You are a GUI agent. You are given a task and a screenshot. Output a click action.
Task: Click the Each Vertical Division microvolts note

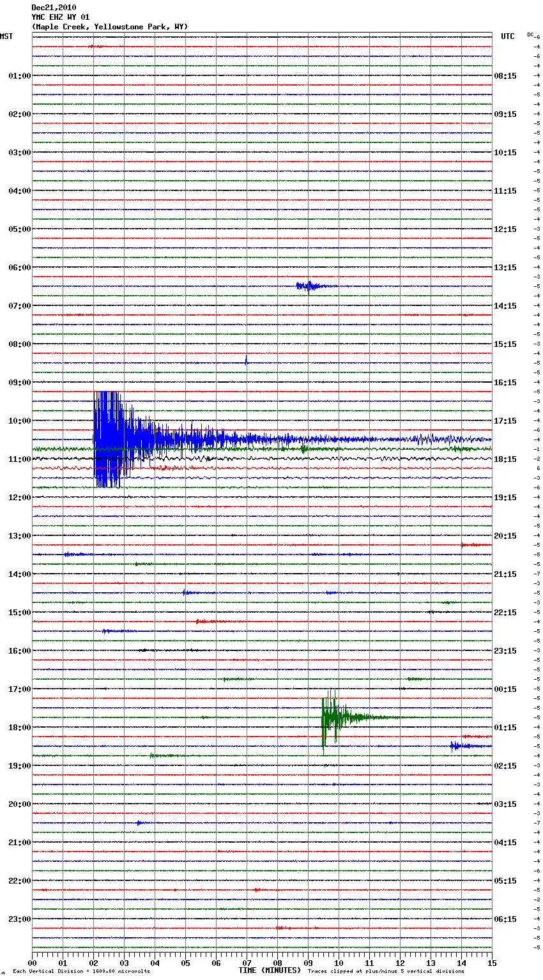point(81,972)
